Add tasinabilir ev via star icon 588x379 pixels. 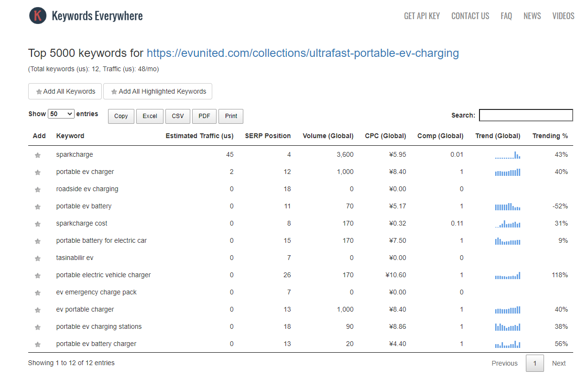point(38,259)
